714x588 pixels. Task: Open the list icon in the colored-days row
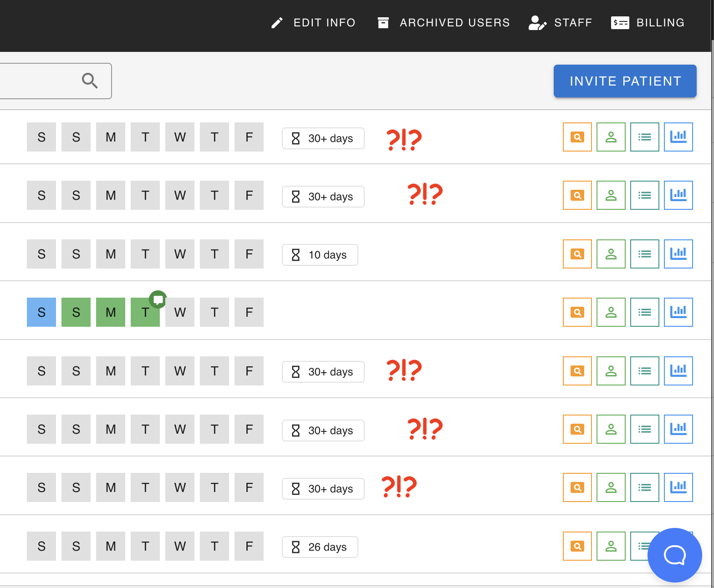645,312
